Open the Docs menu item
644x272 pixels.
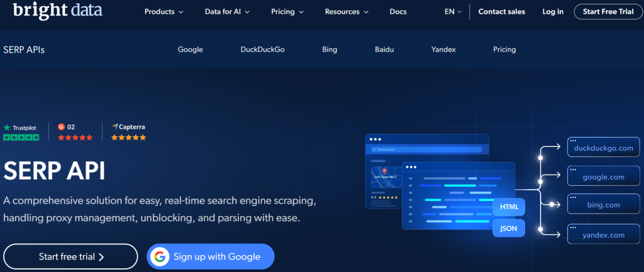[398, 11]
